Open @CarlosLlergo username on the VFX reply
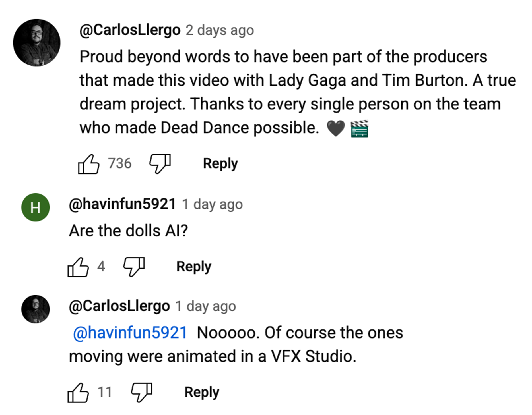 (x=119, y=306)
